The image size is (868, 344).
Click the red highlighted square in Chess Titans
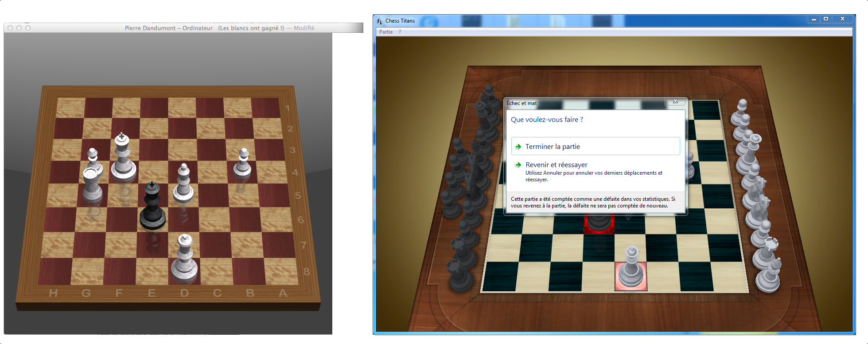click(599, 224)
